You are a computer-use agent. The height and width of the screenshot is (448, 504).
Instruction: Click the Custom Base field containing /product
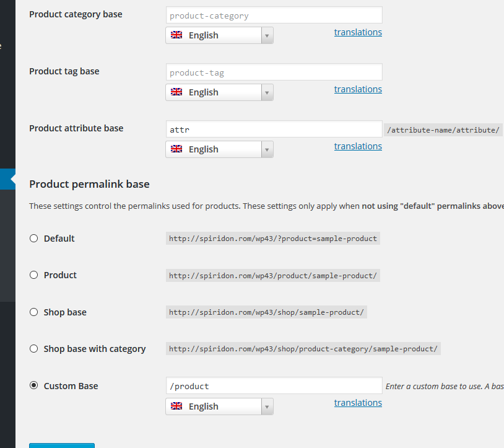(x=274, y=385)
